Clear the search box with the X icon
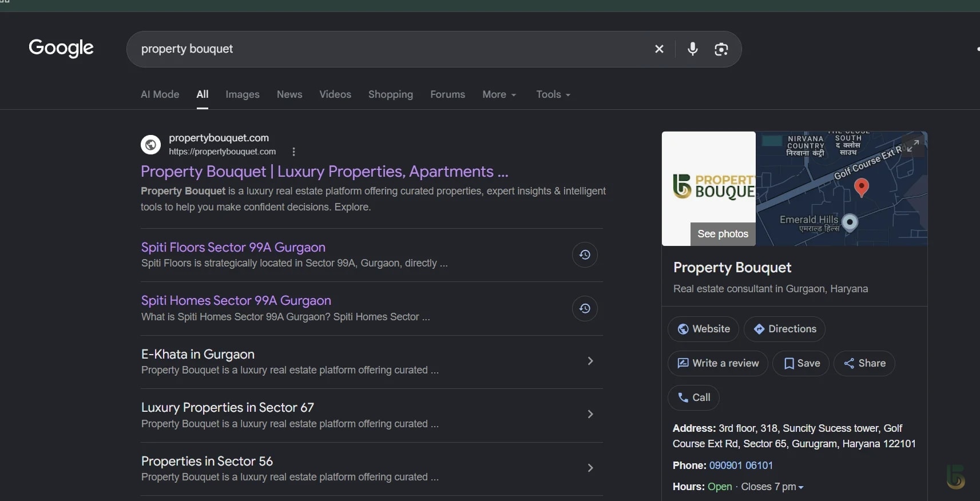 coord(659,49)
